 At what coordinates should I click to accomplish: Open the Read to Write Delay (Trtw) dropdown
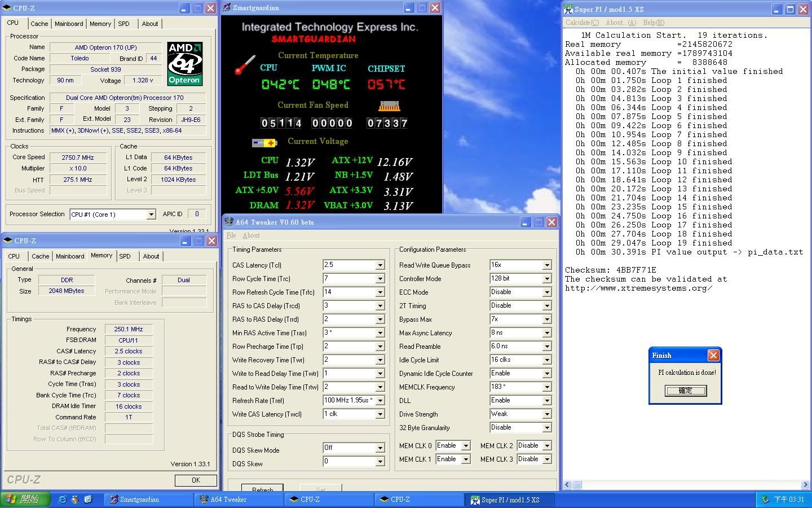(380, 387)
